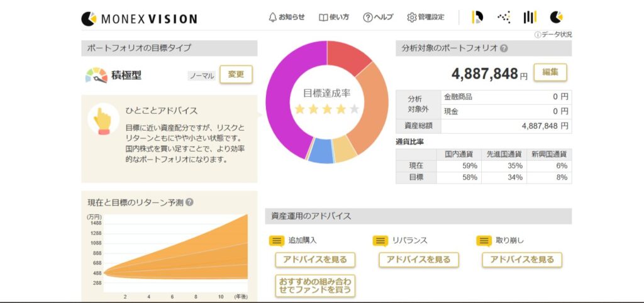Open 管理設定 gear settings

tap(425, 17)
